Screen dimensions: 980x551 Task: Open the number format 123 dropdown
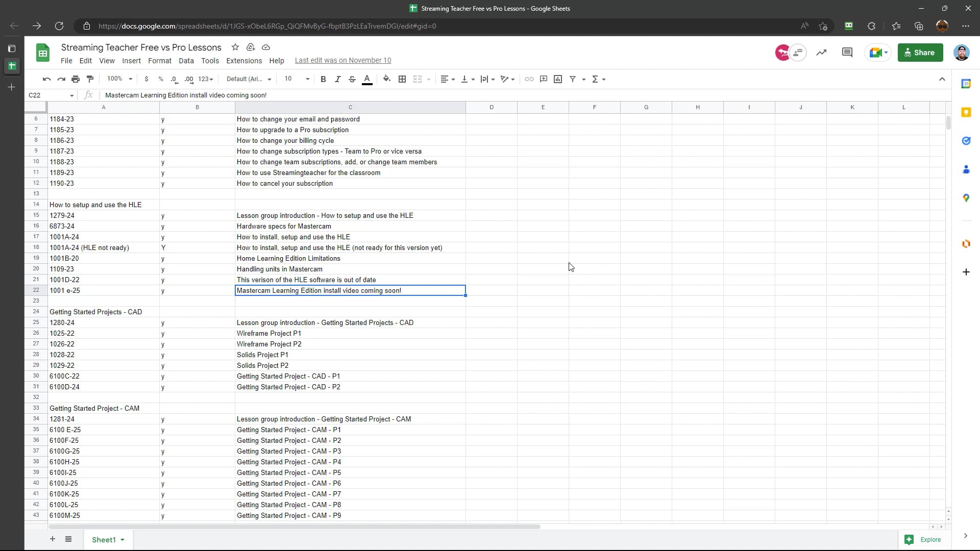206,79
